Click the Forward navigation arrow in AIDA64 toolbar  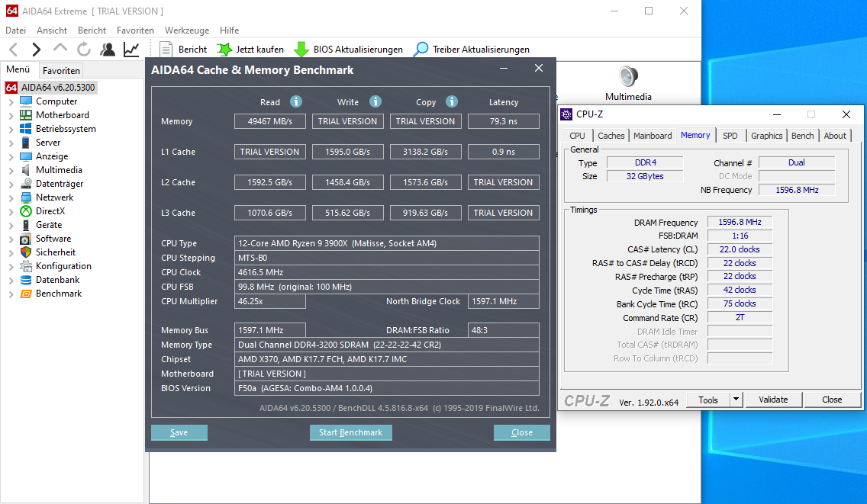pos(36,50)
